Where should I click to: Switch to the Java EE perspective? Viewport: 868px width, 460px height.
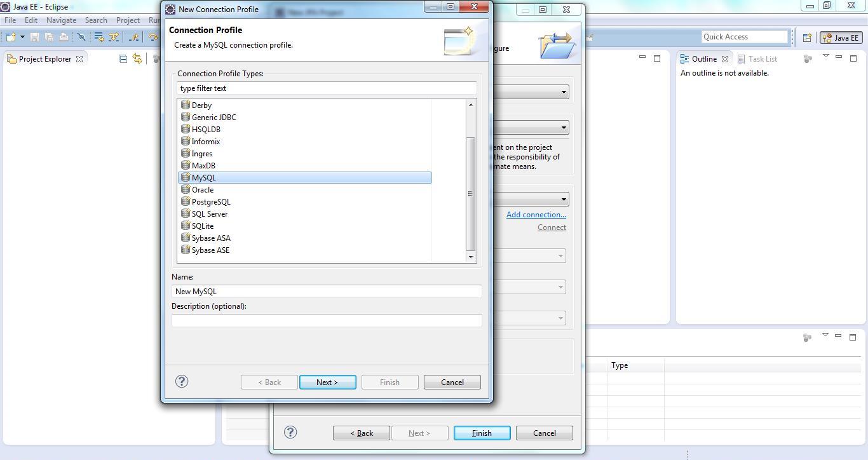click(841, 37)
